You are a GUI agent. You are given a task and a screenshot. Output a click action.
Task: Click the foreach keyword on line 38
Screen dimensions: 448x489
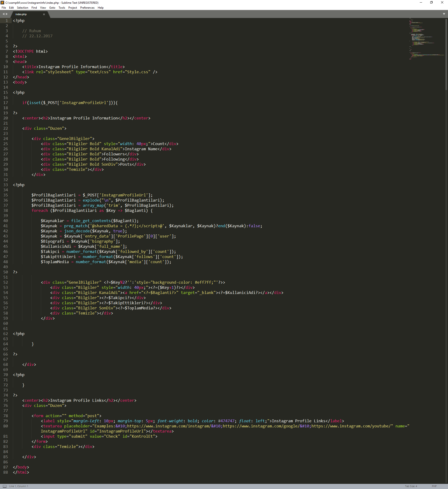(40, 210)
